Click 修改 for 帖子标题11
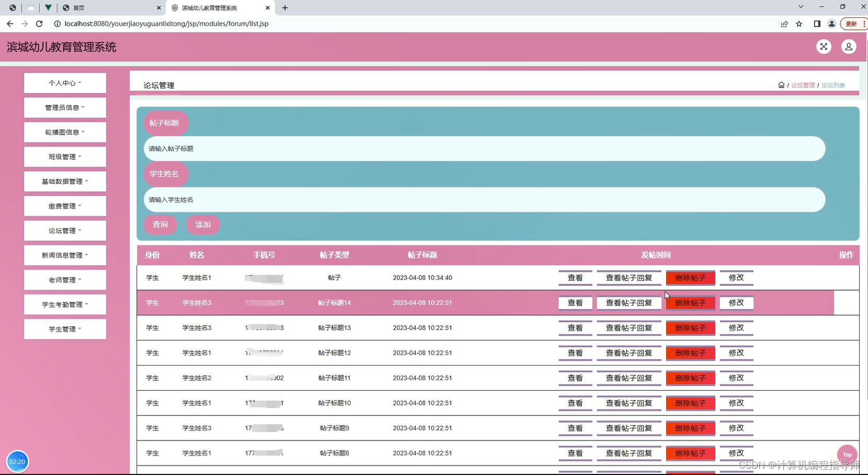 click(736, 378)
